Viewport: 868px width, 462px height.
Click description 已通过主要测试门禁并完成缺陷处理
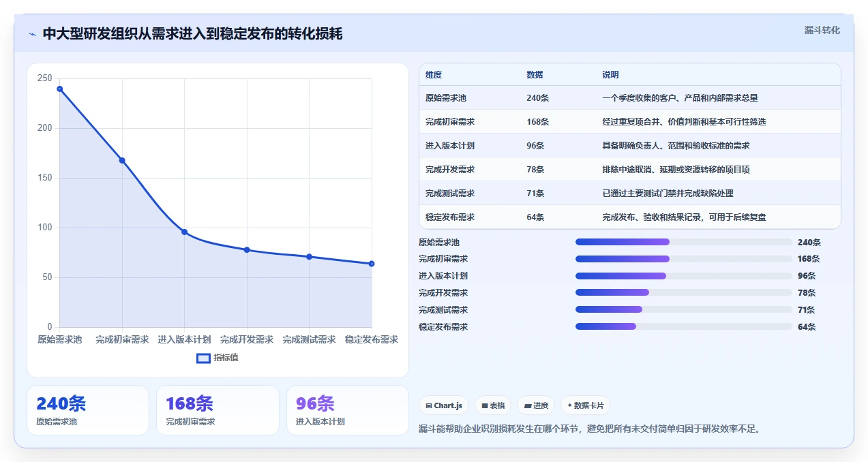(x=668, y=194)
